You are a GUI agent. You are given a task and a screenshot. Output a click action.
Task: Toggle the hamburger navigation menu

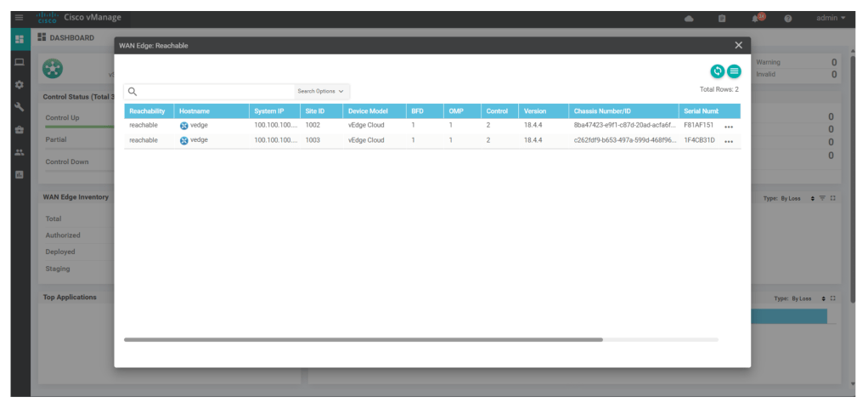19,18
